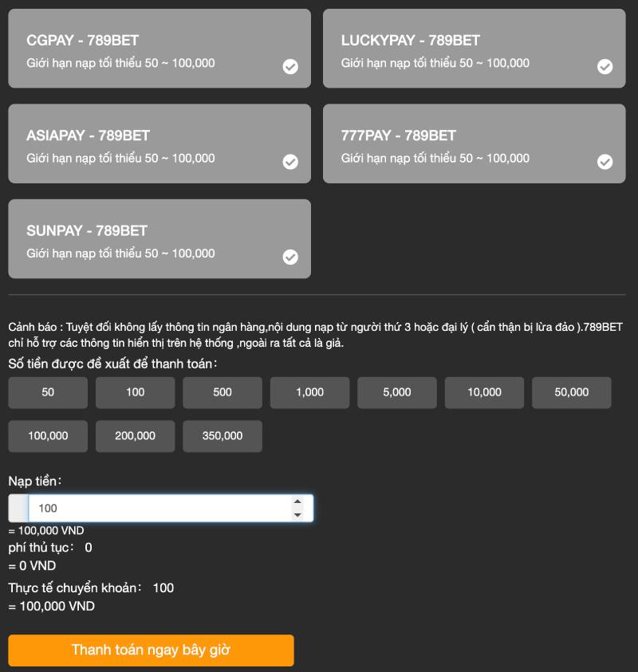Choose the 10,000 quick amount button
Image resolution: width=638 pixels, height=672 pixels.
pos(484,392)
